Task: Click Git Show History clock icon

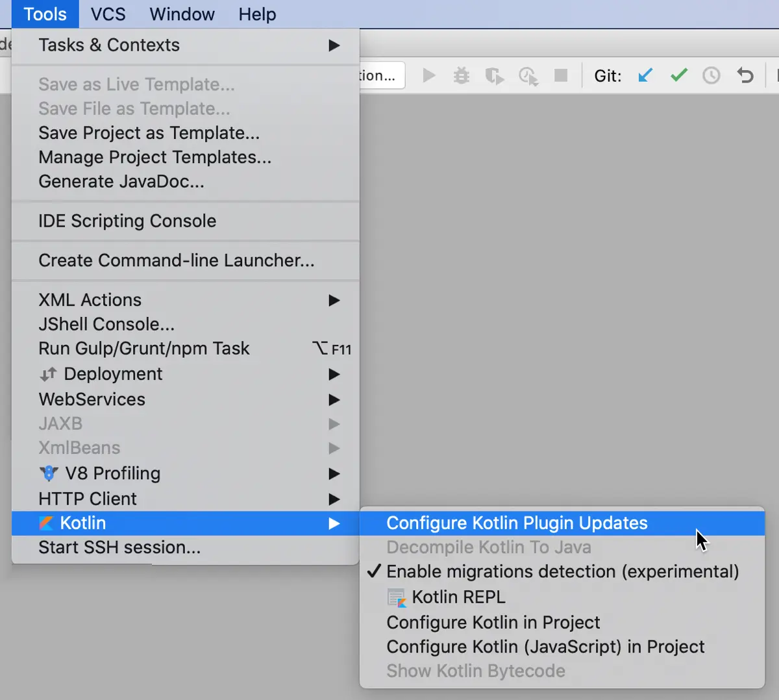Action: (x=711, y=75)
